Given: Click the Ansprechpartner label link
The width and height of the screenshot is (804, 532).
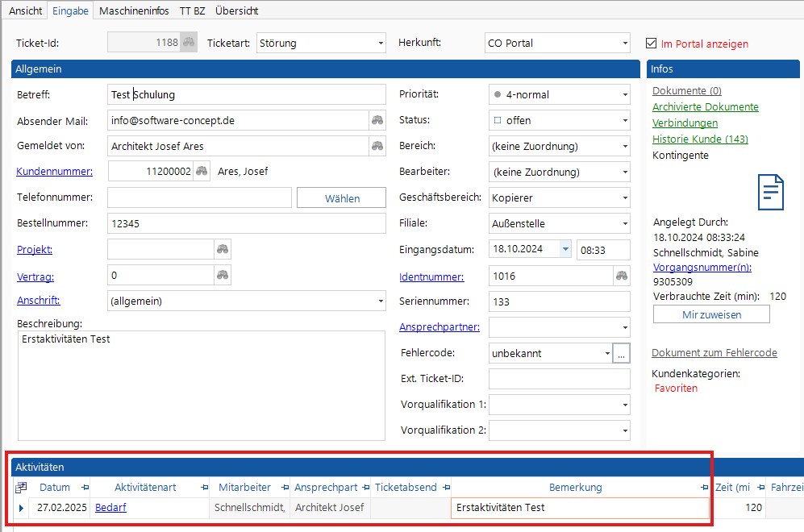Looking at the screenshot, I should coord(439,327).
